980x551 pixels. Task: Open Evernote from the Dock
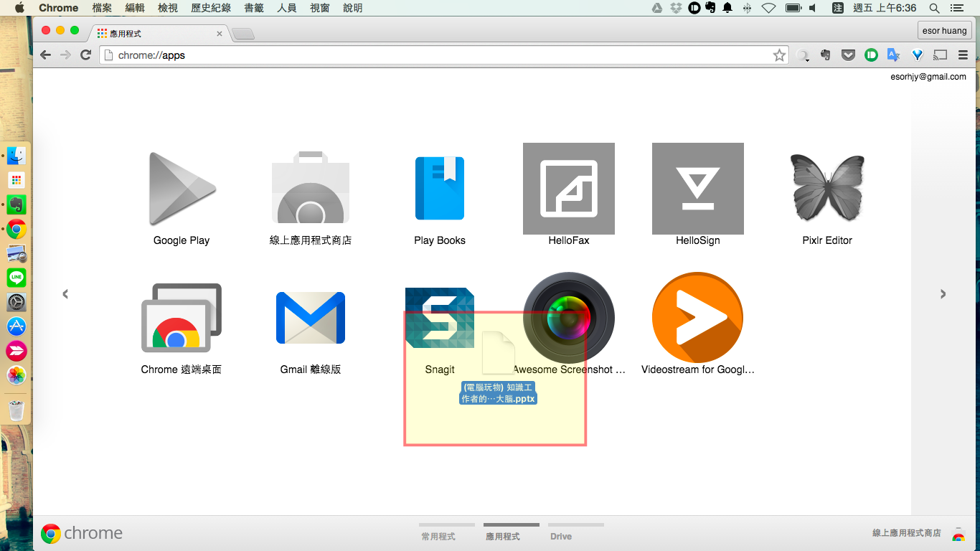coord(17,204)
